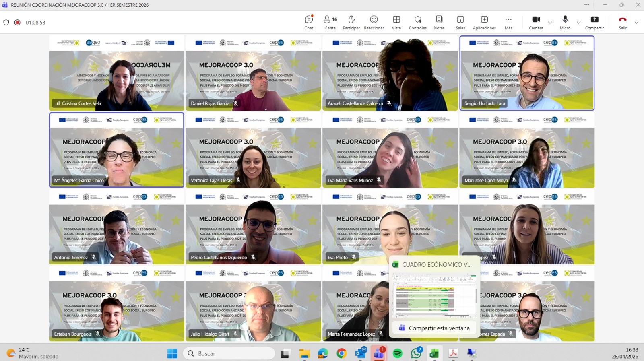This screenshot has width=644, height=361.
Task: Toggle the Cámara on or off
Action: click(536, 22)
